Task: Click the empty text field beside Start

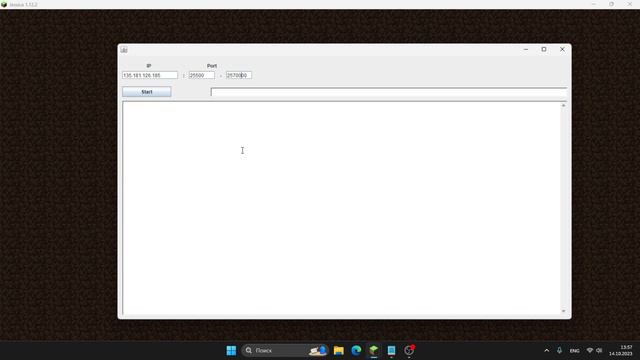Action: pyautogui.click(x=389, y=92)
